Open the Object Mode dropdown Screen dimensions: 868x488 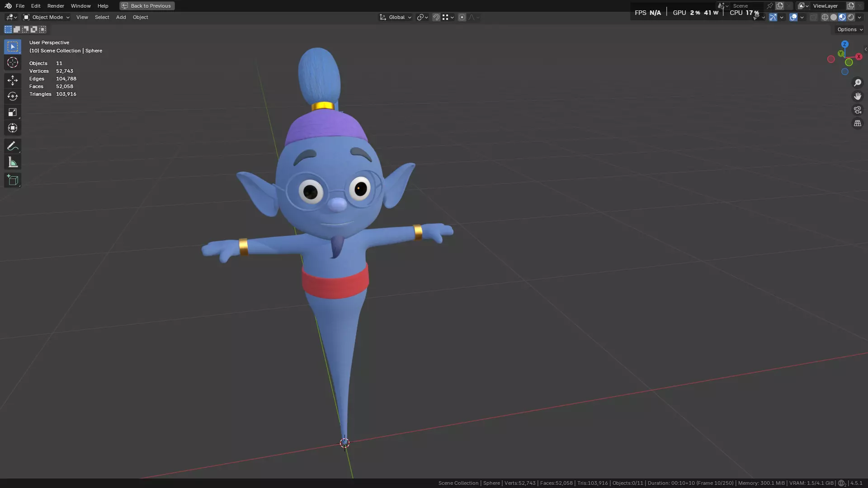(x=47, y=17)
